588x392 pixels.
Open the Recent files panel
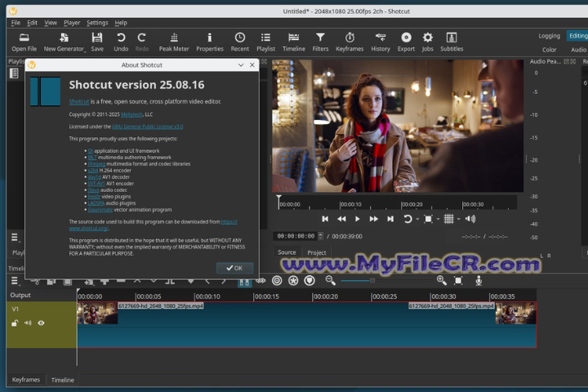[240, 42]
